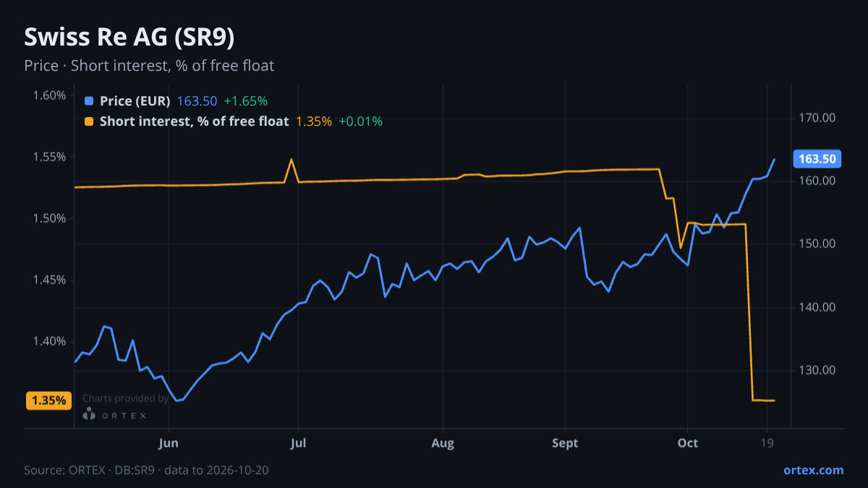Click the Price (EUR) legend label
Viewport: 868px width, 488px height.
click(x=135, y=101)
